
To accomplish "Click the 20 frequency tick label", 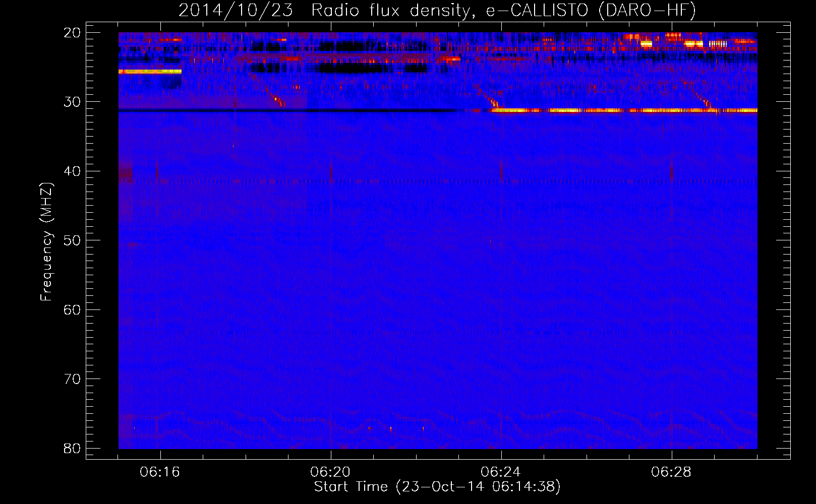I will (x=72, y=33).
